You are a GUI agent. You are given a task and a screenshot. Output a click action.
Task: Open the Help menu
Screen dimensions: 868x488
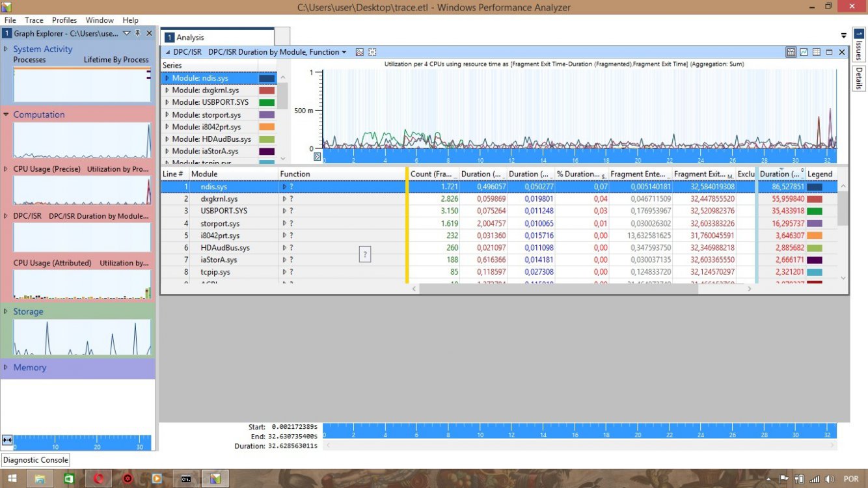pyautogui.click(x=130, y=20)
